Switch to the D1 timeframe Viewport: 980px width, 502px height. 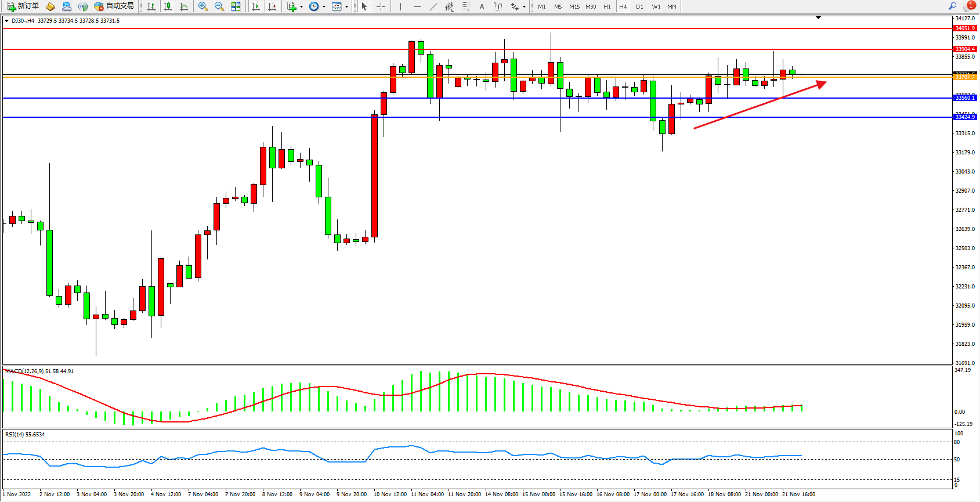click(639, 6)
